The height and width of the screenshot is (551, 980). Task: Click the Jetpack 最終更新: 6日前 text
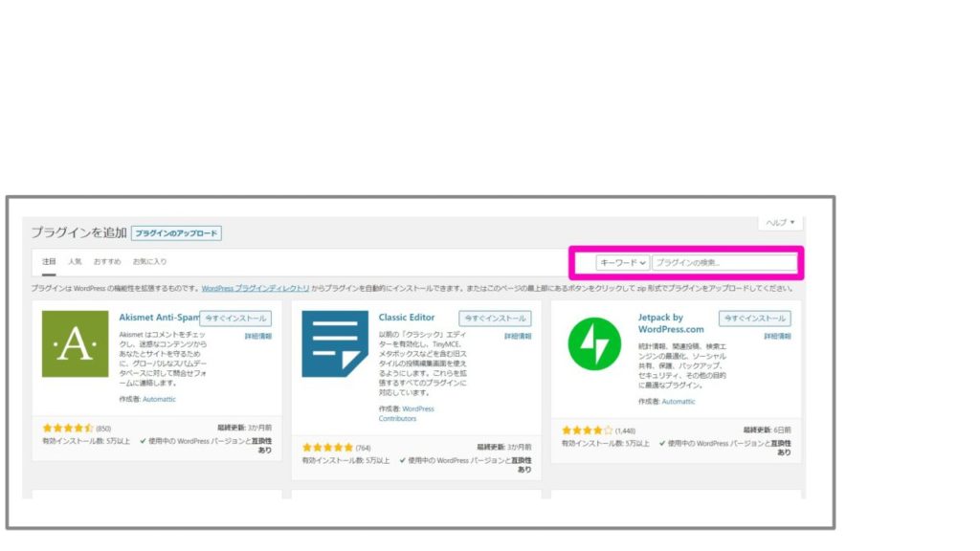tap(767, 430)
